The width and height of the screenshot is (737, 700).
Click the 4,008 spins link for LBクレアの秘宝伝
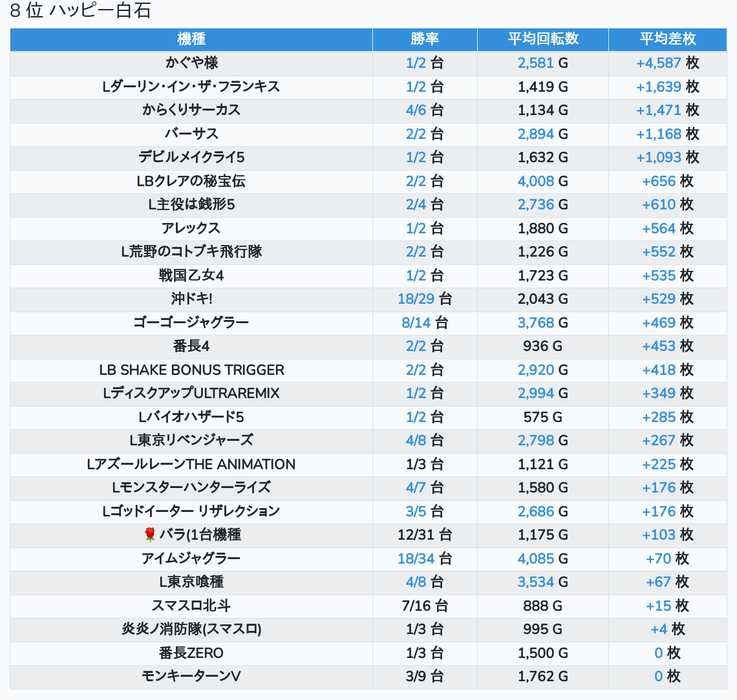coord(536,182)
